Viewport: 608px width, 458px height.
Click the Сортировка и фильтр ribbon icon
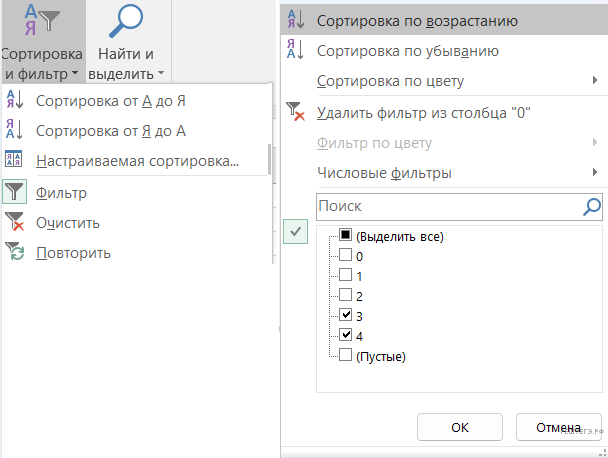pyautogui.click(x=40, y=22)
